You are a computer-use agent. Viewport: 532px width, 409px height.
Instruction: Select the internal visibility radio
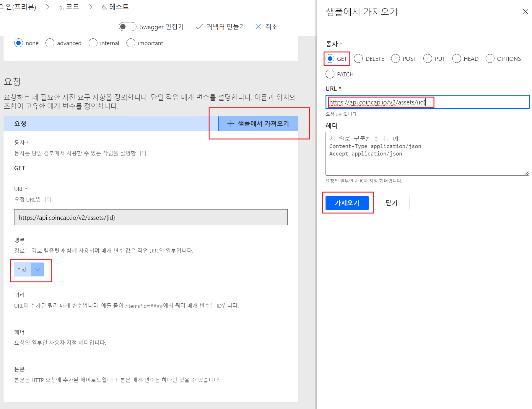coord(93,43)
